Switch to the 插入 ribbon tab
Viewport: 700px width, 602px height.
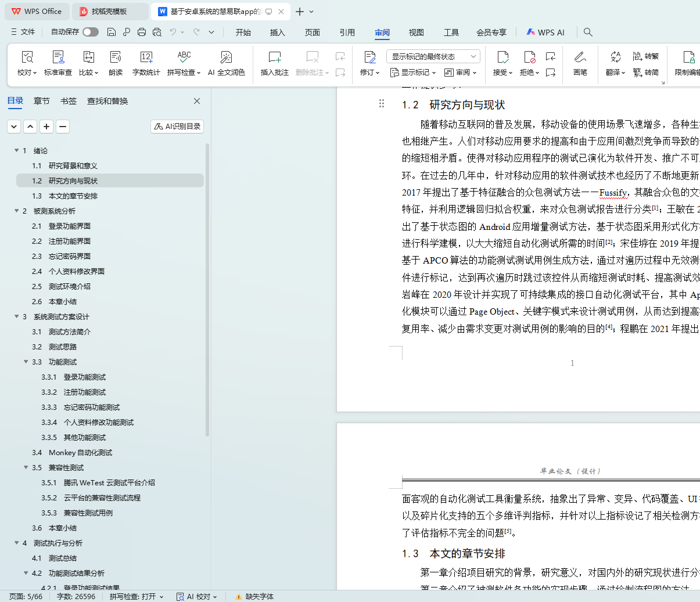click(277, 33)
